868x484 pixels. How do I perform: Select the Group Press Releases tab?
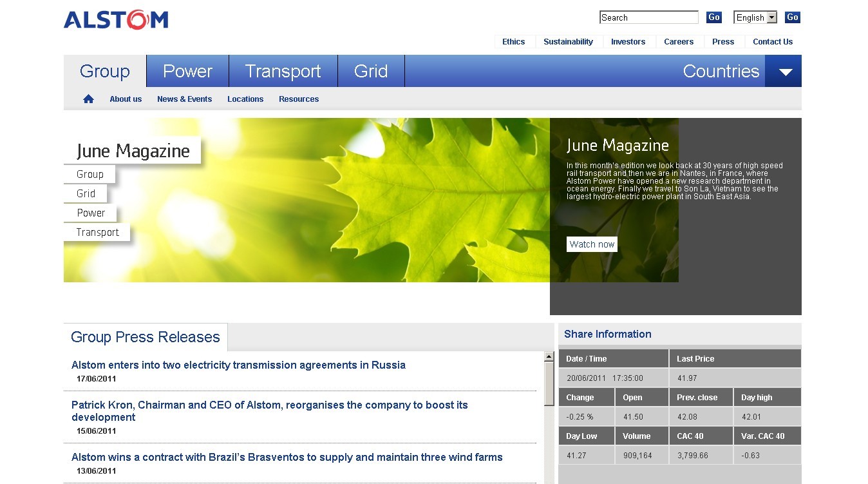tap(146, 337)
